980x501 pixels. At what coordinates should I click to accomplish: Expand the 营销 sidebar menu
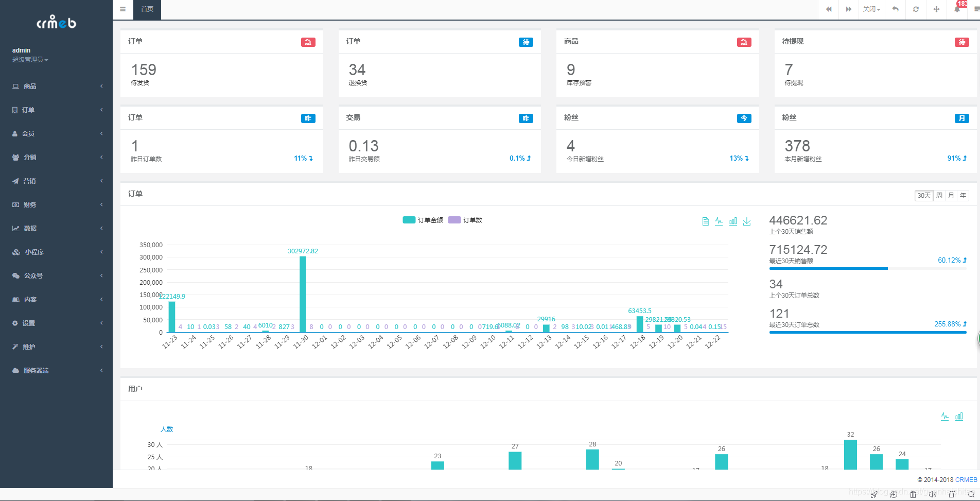pos(57,181)
